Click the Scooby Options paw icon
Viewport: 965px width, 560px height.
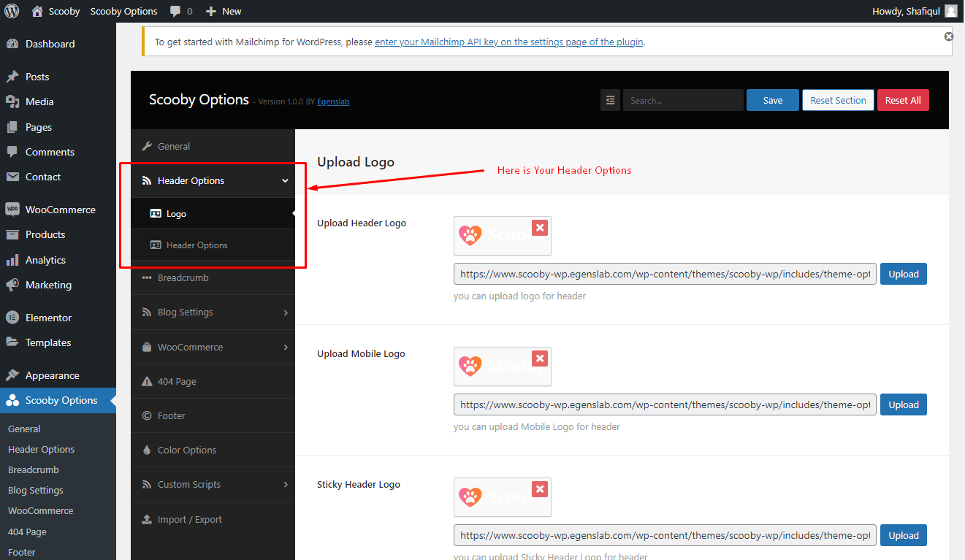pyautogui.click(x=12, y=400)
